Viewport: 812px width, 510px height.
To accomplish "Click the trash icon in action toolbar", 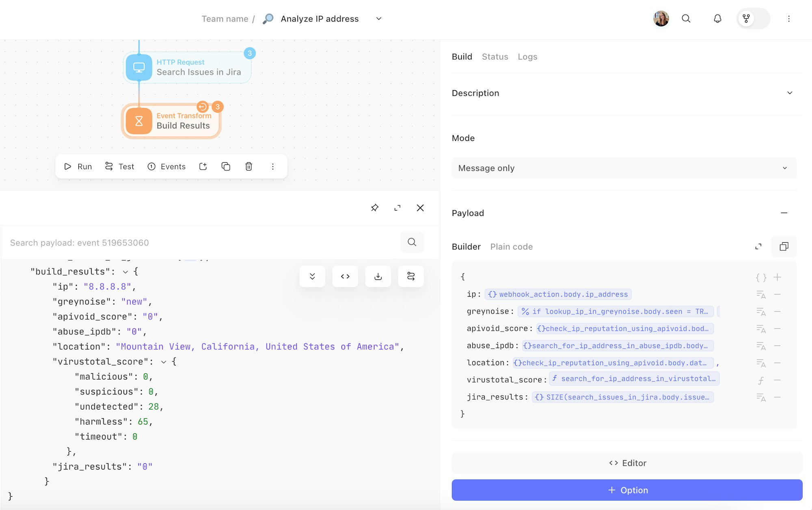I will (249, 166).
